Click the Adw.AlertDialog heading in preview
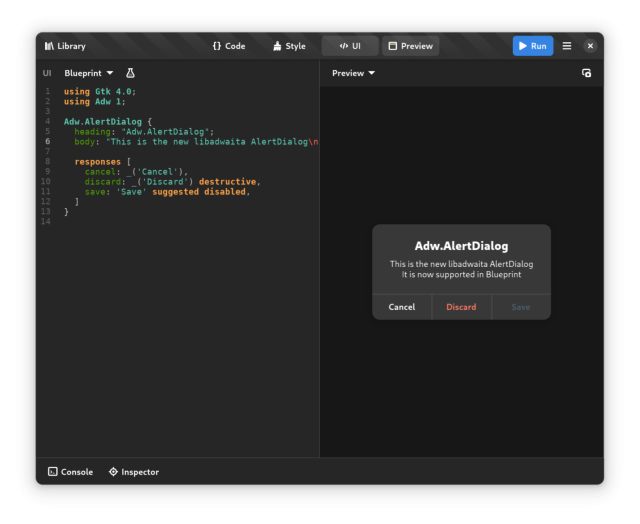 tap(461, 246)
